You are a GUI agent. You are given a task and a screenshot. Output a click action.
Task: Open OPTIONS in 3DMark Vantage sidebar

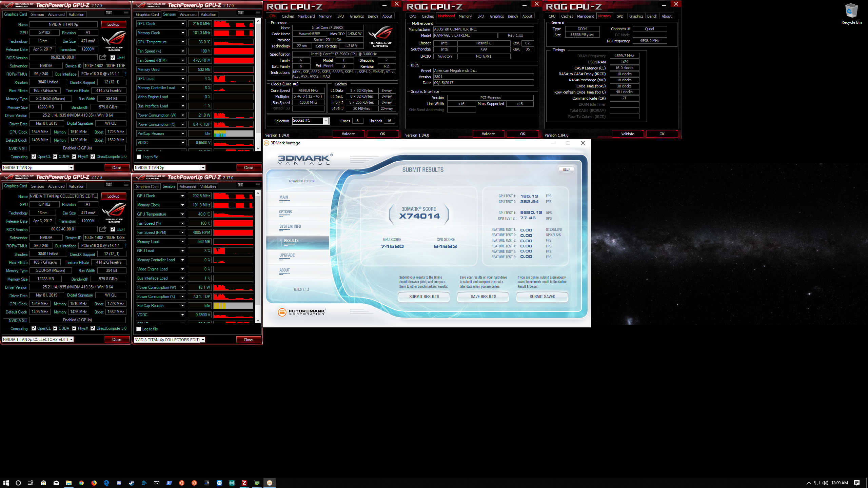[x=285, y=212]
